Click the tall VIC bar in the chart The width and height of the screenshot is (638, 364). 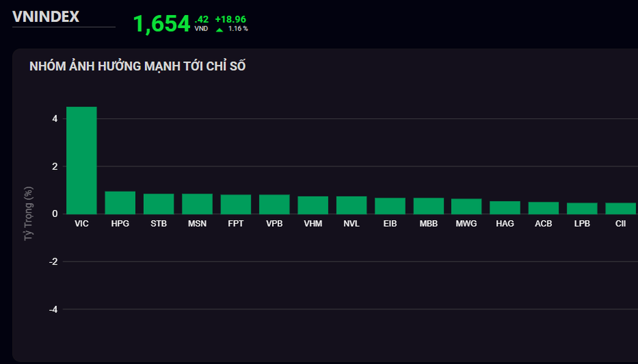click(81, 160)
